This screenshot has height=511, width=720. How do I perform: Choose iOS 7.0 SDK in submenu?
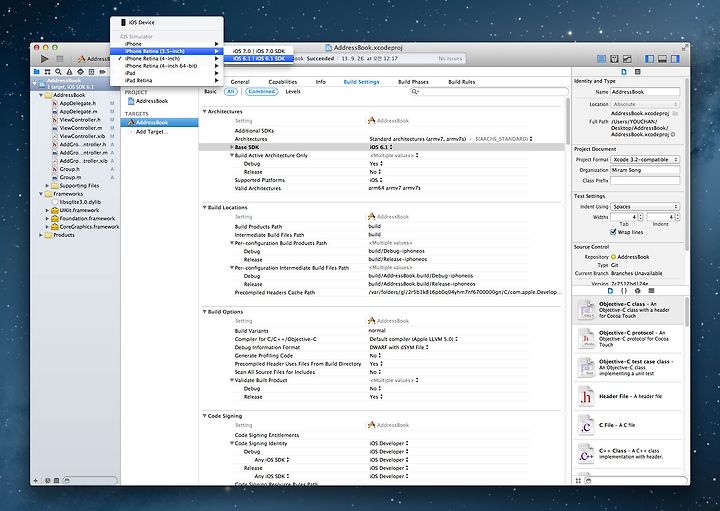click(259, 51)
